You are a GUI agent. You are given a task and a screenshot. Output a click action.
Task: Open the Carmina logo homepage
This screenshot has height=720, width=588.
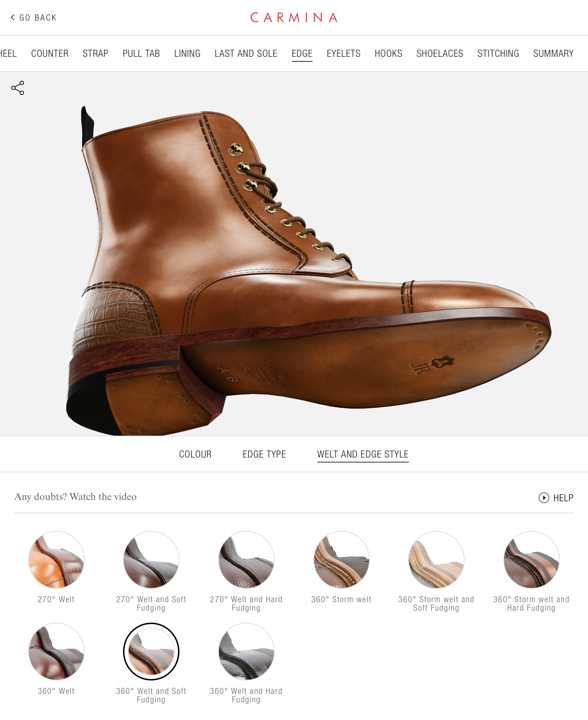(294, 17)
